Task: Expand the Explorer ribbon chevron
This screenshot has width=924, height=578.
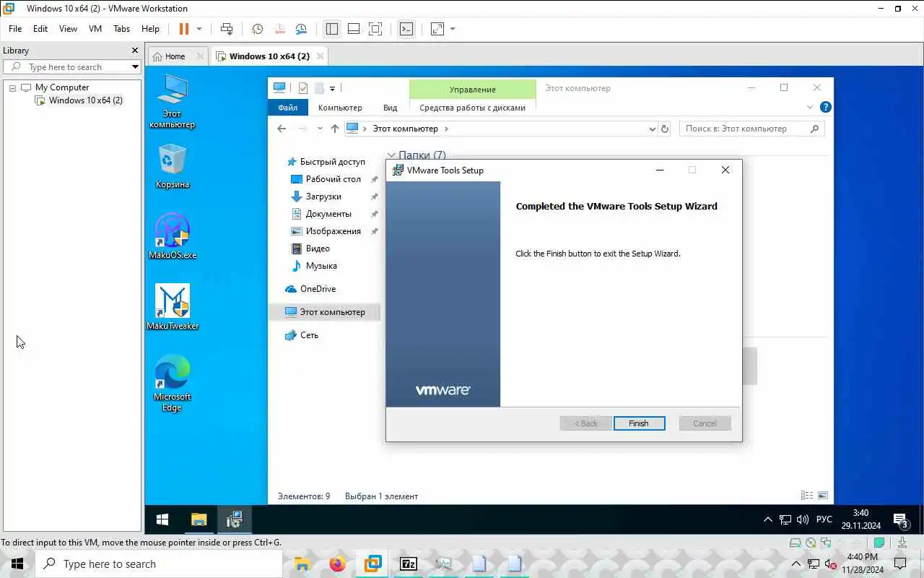Action: point(809,107)
